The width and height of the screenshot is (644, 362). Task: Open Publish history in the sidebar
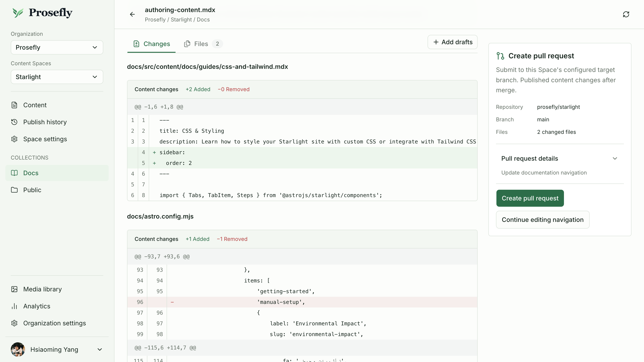57,122
